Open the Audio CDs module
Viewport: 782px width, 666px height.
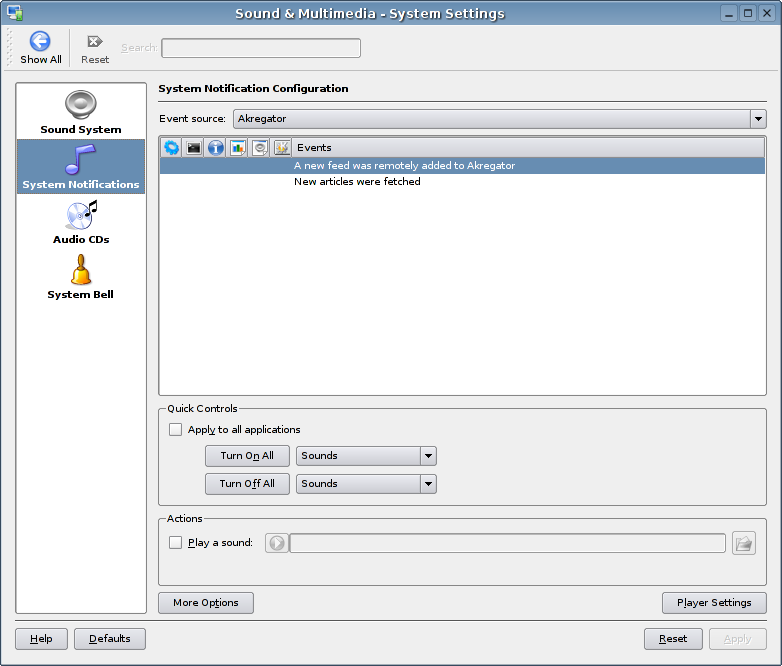click(81, 222)
